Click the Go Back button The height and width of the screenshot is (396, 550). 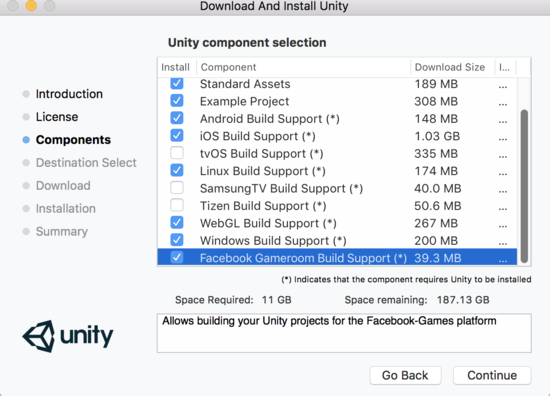[405, 375]
